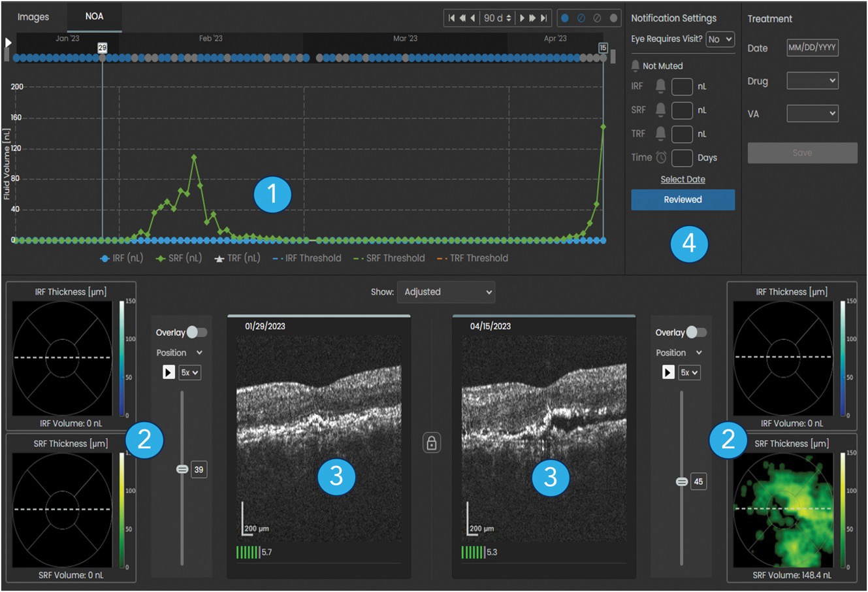Toggle the blue crossed-circle scan filter
868x592 pixels.
[x=581, y=18]
